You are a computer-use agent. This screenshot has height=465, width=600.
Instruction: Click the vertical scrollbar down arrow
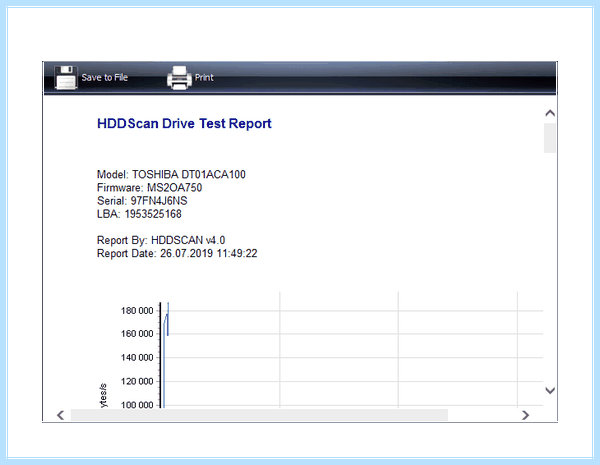coord(550,390)
